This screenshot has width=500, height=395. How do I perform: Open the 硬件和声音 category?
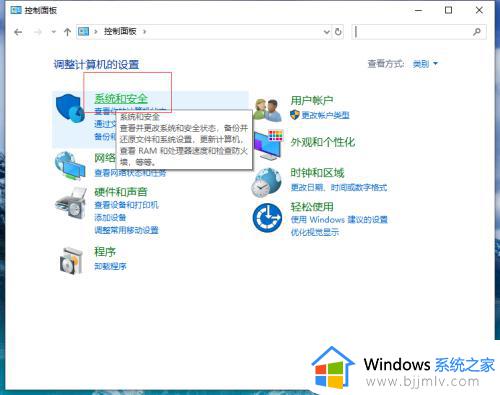tap(121, 192)
